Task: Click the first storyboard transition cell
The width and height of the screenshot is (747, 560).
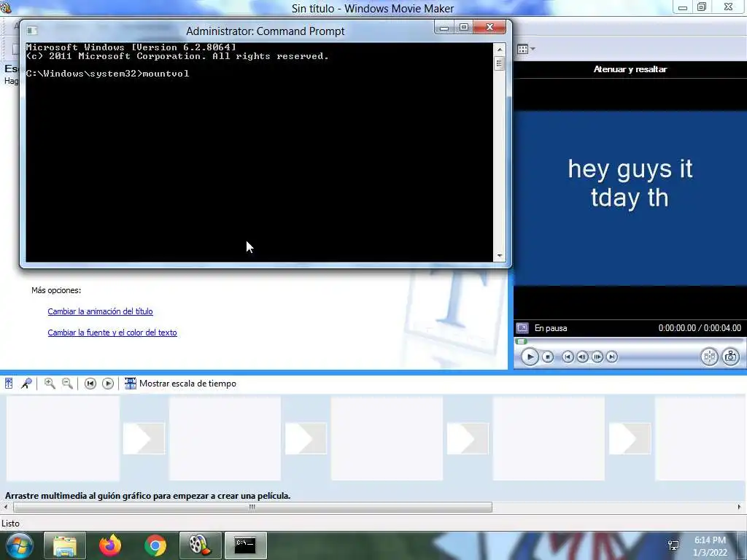Action: (x=144, y=438)
